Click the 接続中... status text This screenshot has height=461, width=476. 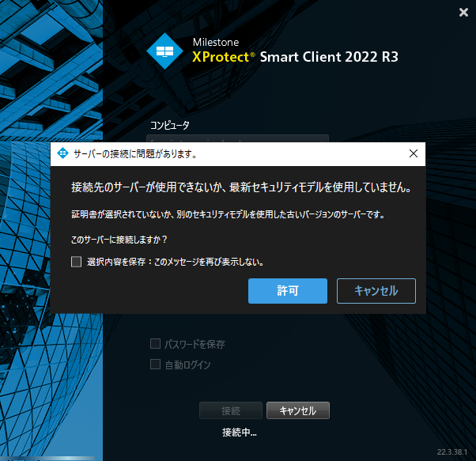(x=240, y=433)
